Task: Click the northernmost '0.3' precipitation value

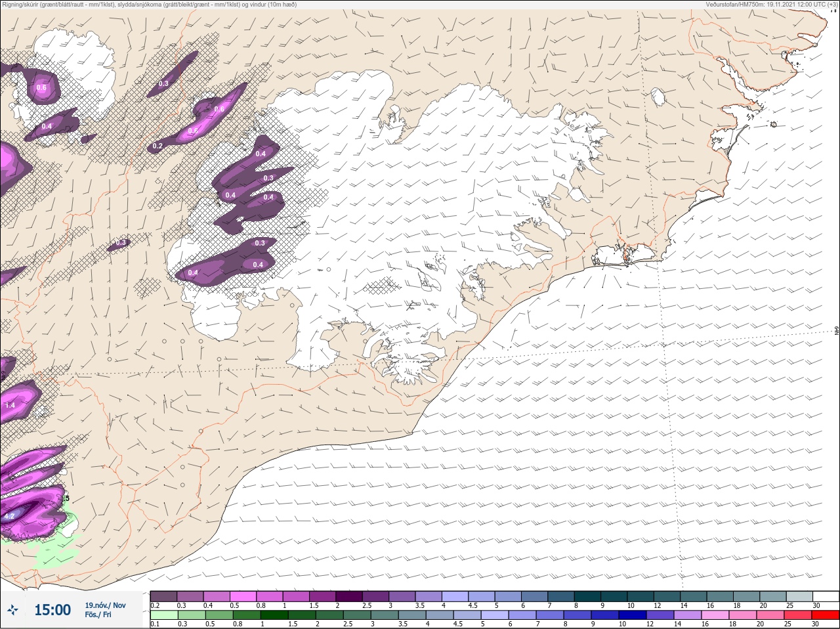Action: click(163, 83)
